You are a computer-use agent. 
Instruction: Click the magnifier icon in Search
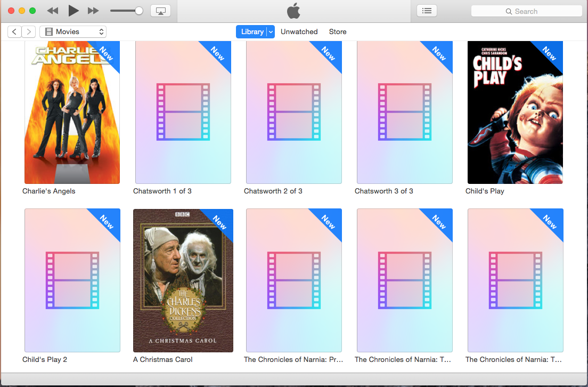pos(509,12)
